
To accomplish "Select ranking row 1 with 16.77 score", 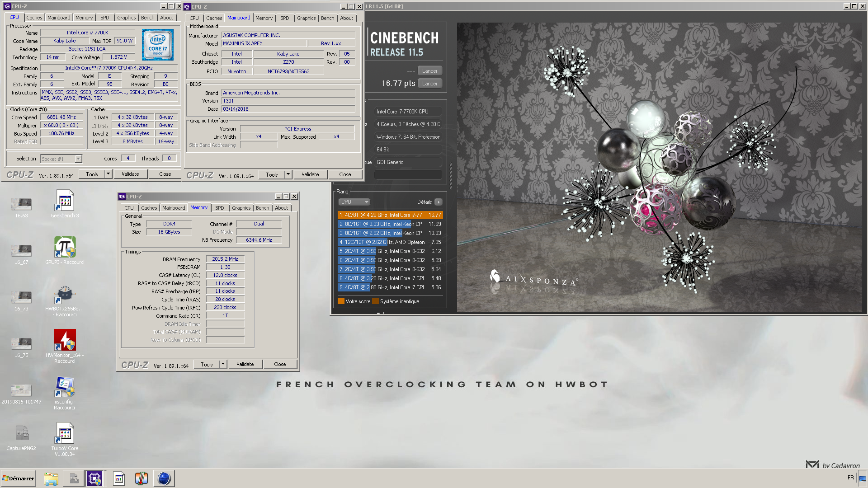I will 390,215.
